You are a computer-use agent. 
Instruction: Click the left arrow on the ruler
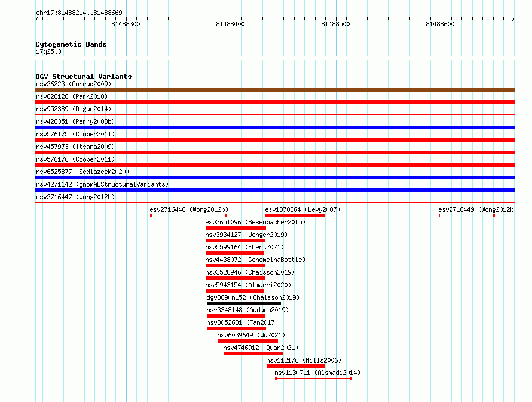38,19
